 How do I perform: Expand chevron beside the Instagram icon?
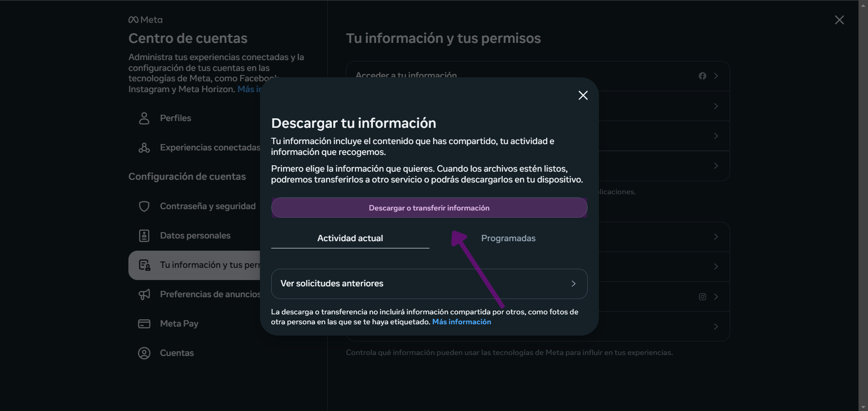click(x=716, y=297)
